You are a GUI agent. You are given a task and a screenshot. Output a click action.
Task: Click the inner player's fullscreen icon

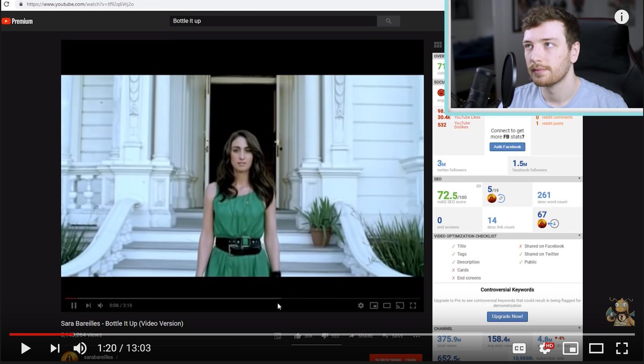[x=413, y=305]
